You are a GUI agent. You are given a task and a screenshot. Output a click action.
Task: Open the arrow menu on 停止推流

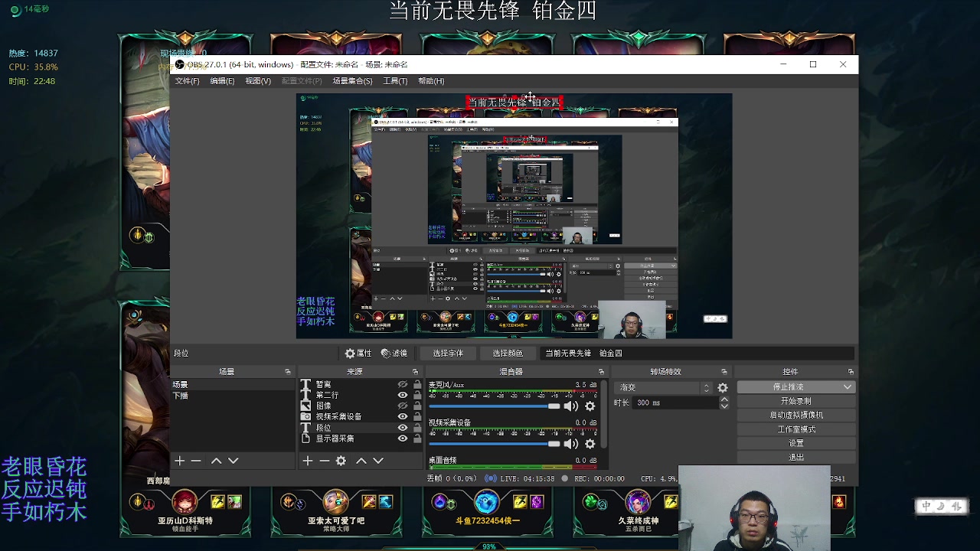coord(847,387)
